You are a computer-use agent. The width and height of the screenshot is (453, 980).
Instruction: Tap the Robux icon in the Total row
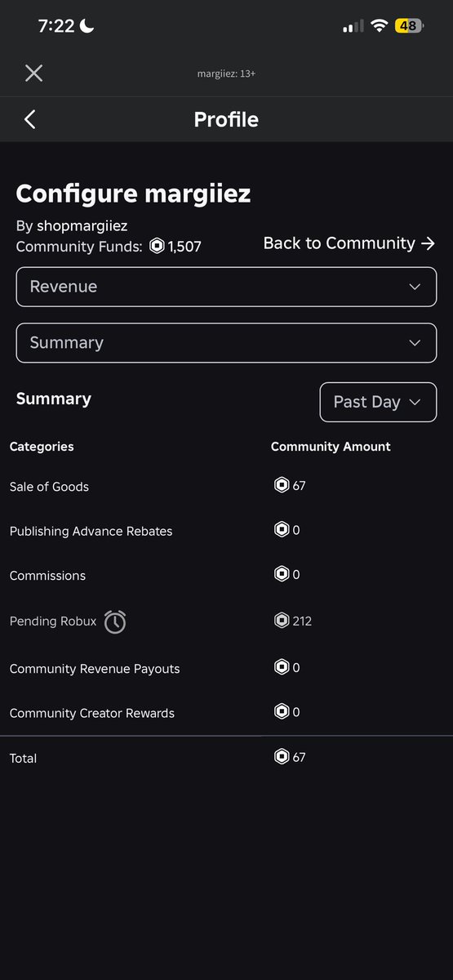[x=282, y=757]
